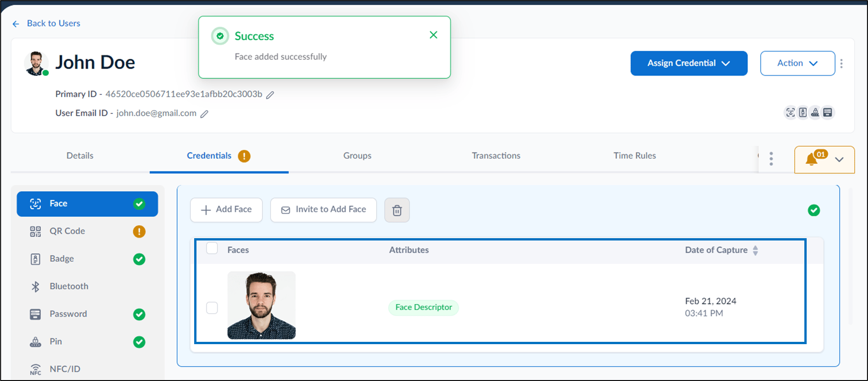
Task: Edit the Primary ID with pencil icon
Action: (270, 95)
